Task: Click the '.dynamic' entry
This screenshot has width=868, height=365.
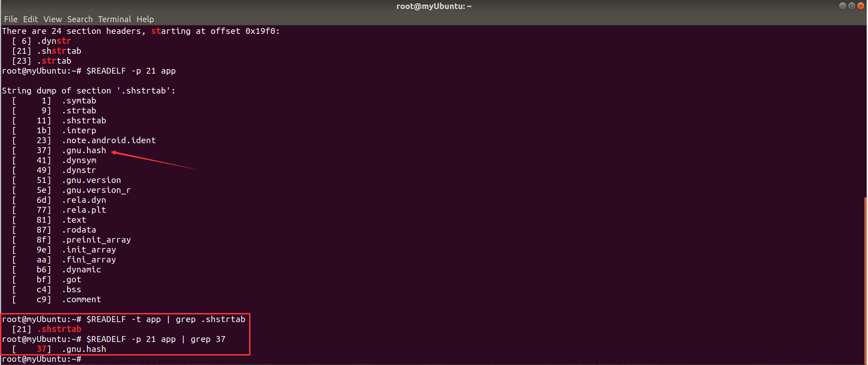Action: click(x=81, y=270)
